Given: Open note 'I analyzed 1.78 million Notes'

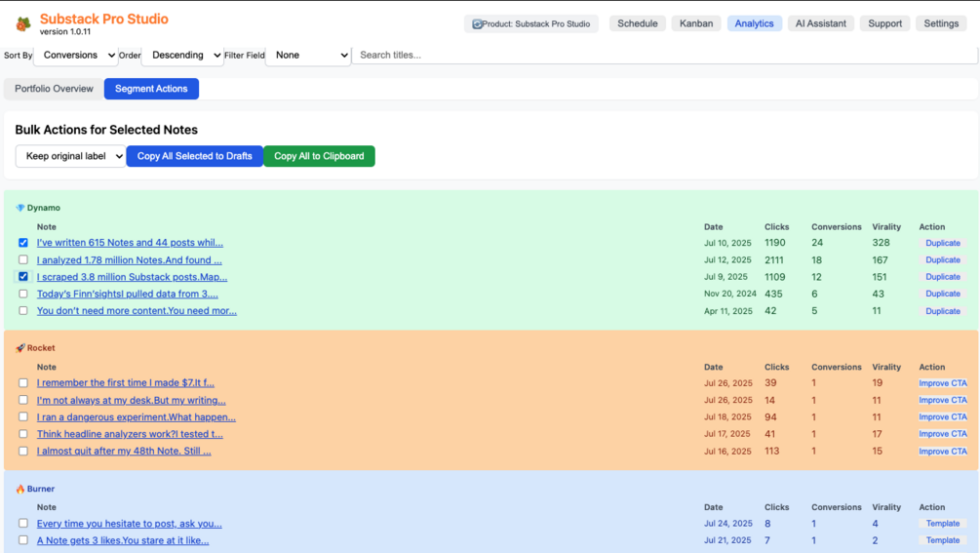Looking at the screenshot, I should point(130,260).
